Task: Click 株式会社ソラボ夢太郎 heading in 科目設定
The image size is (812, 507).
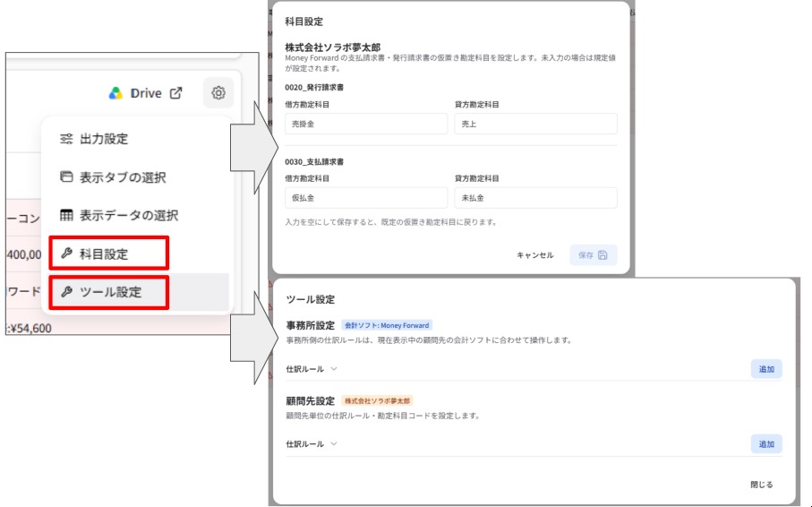Action: 332,47
